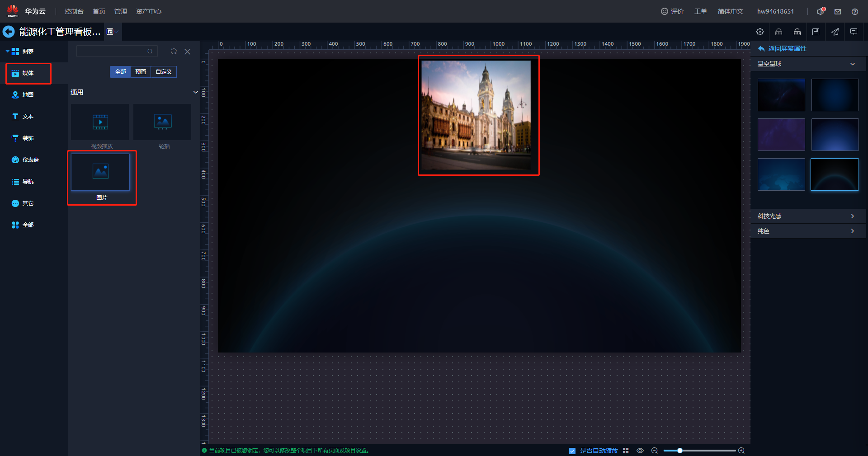Click the open padlock unlock icon
The width and height of the screenshot is (868, 456).
(x=797, y=32)
